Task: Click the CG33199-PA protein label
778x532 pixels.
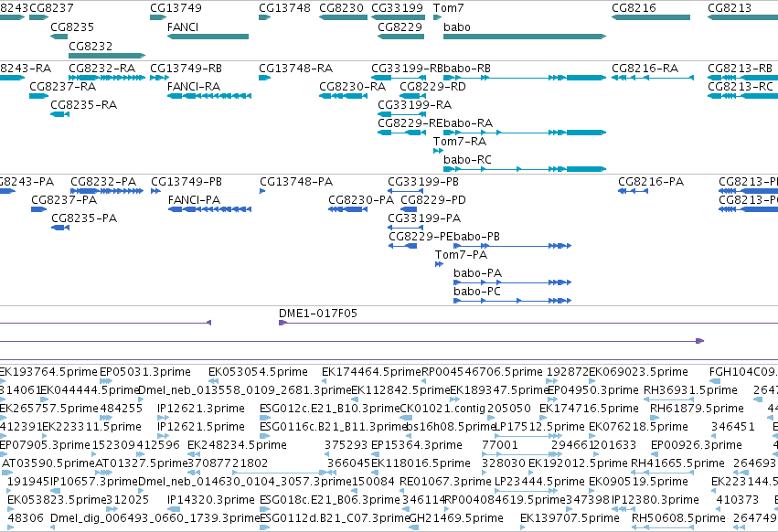Action: pos(424,218)
